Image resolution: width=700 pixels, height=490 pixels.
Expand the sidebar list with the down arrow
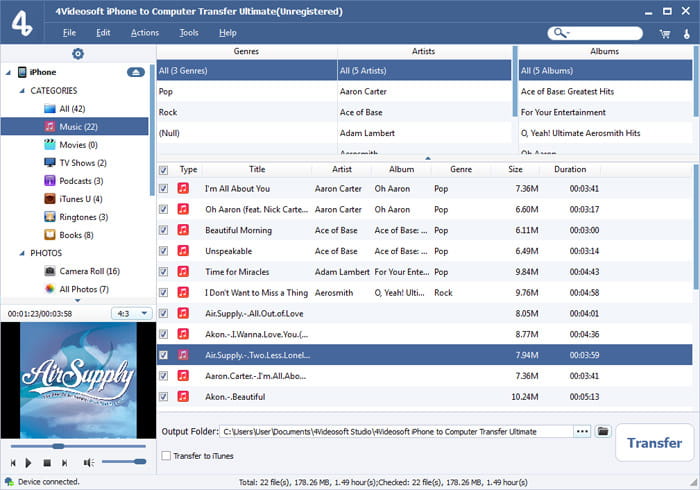click(78, 300)
